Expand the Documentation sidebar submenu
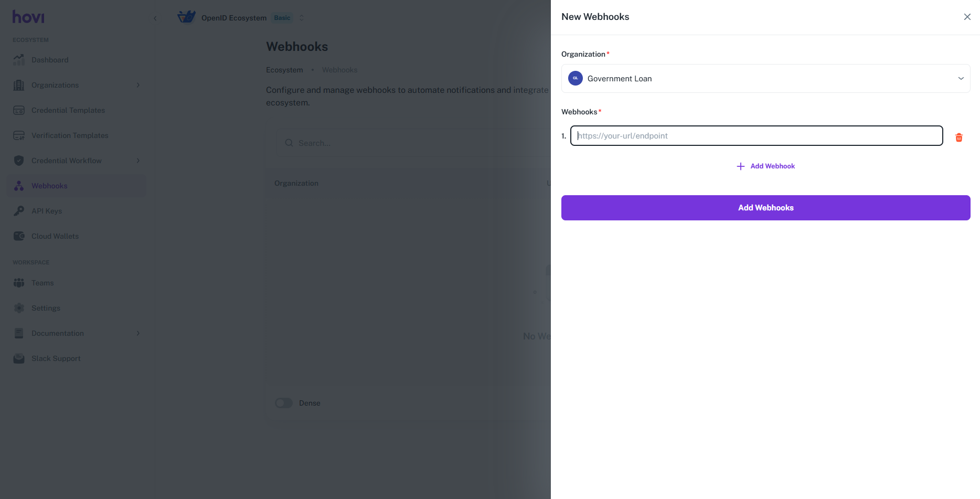This screenshot has width=980, height=499. click(x=138, y=333)
